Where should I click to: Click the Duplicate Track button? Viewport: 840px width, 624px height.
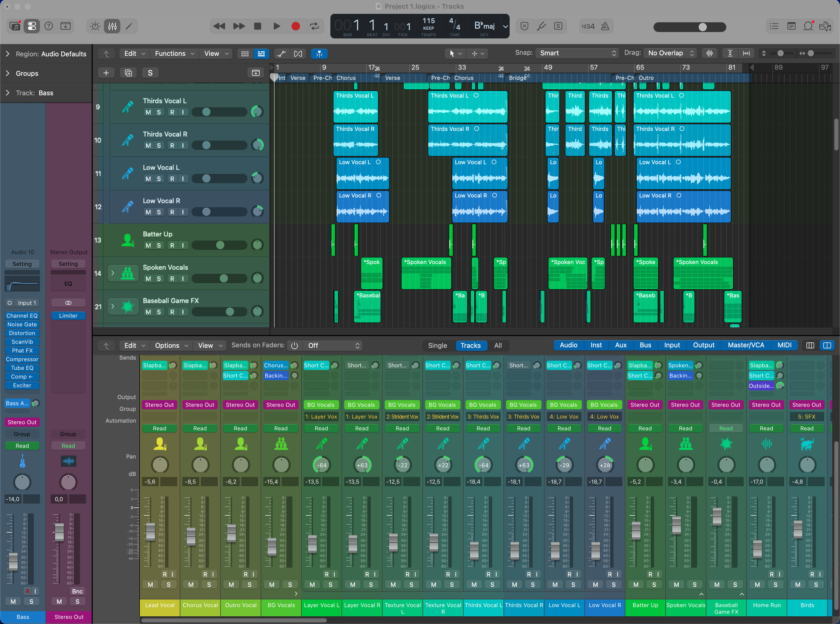click(x=128, y=73)
